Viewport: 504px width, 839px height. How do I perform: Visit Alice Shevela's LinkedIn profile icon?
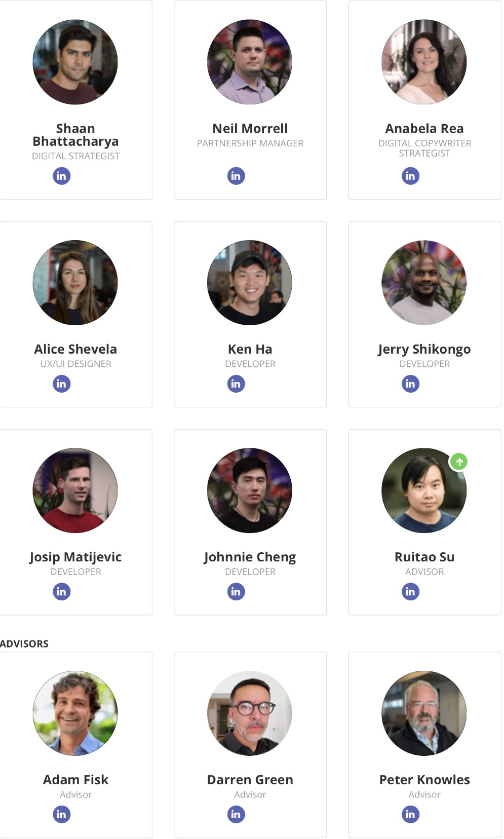coord(62,384)
